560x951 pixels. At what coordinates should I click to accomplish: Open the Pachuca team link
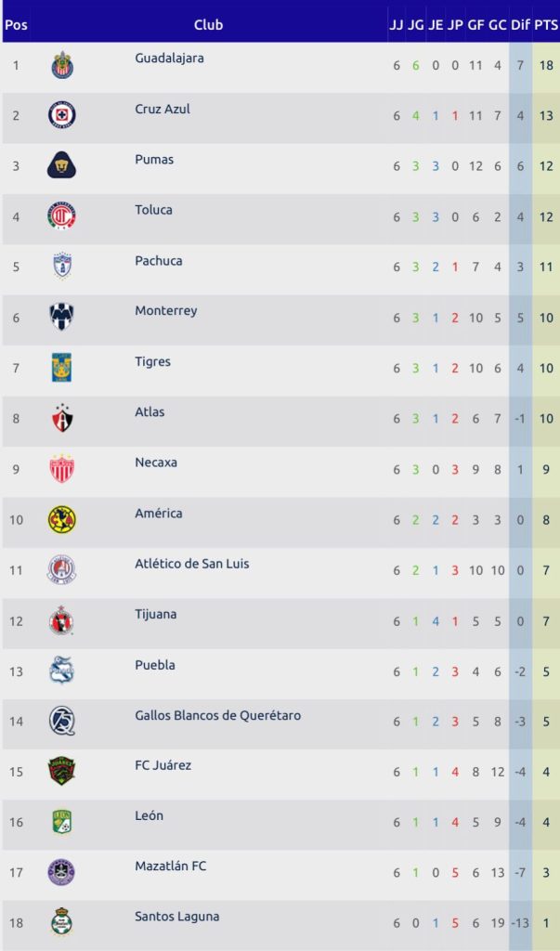(x=159, y=261)
